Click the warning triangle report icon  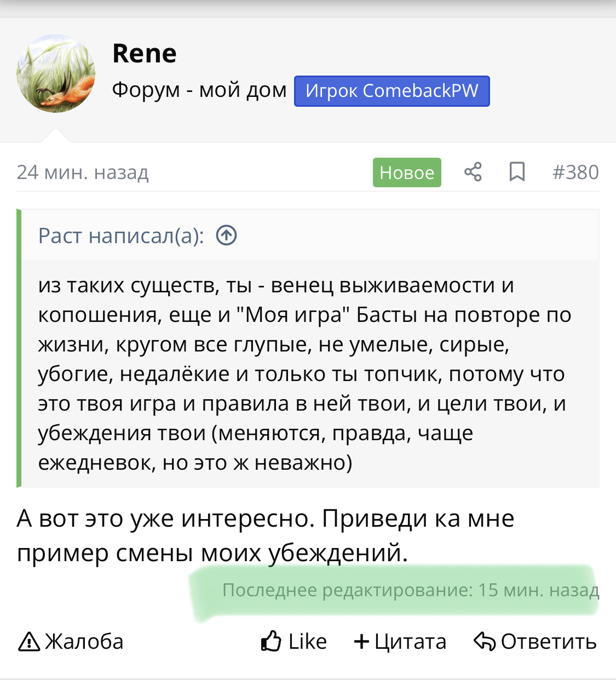click(29, 642)
